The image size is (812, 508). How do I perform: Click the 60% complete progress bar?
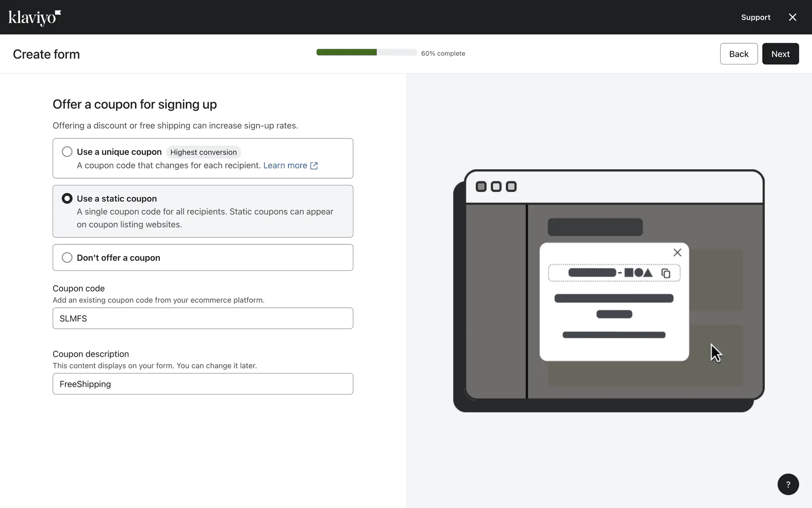click(366, 52)
